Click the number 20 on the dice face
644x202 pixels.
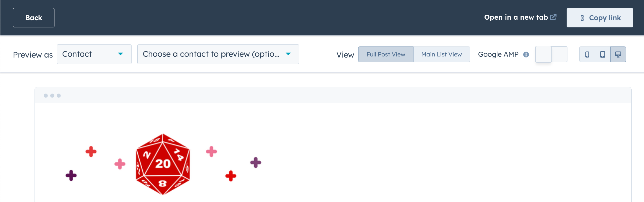[163, 164]
